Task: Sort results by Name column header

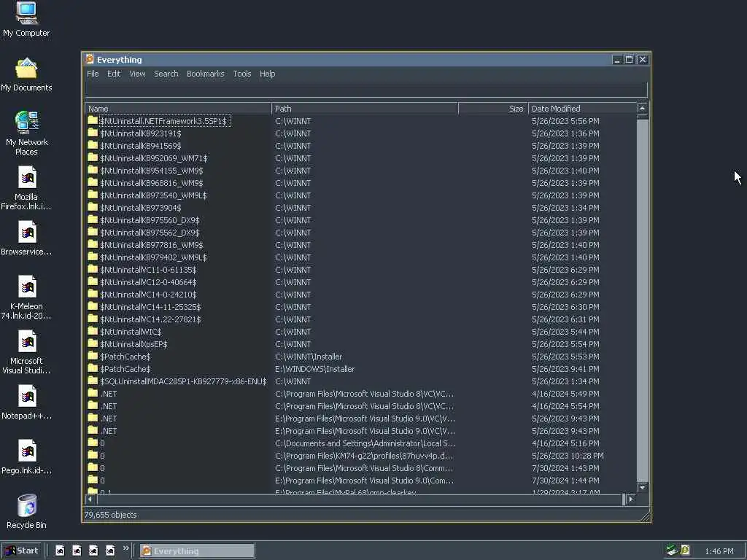Action: [x=178, y=109]
